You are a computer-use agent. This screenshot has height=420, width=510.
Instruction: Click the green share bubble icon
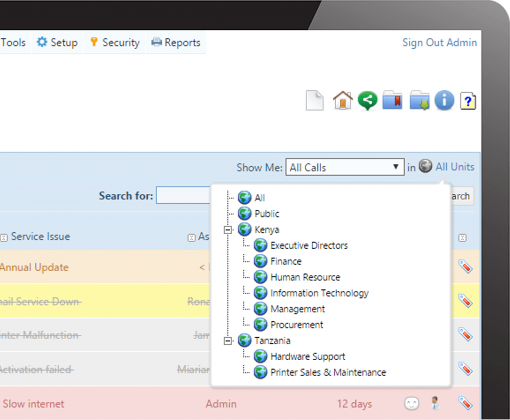[x=368, y=101]
